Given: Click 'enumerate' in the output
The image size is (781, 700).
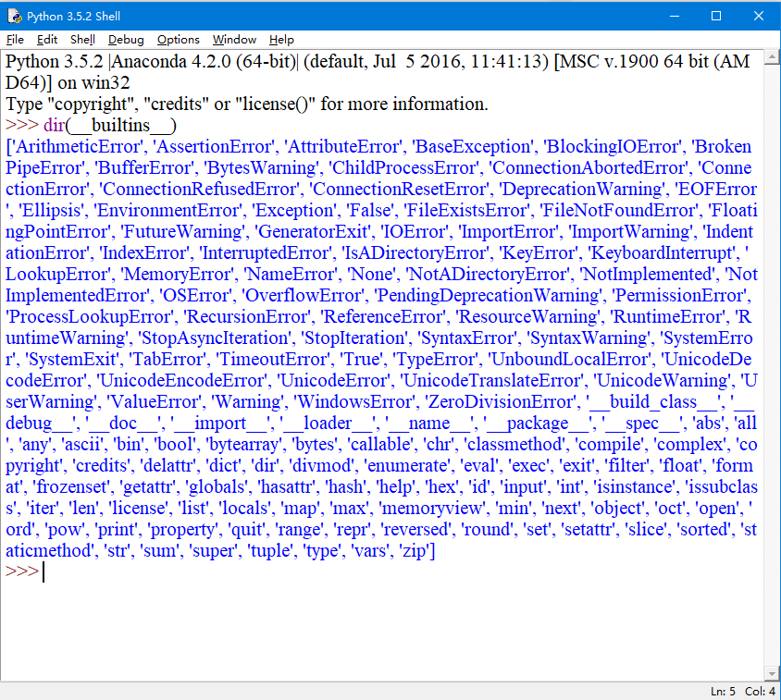Looking at the screenshot, I should click(x=407, y=465).
